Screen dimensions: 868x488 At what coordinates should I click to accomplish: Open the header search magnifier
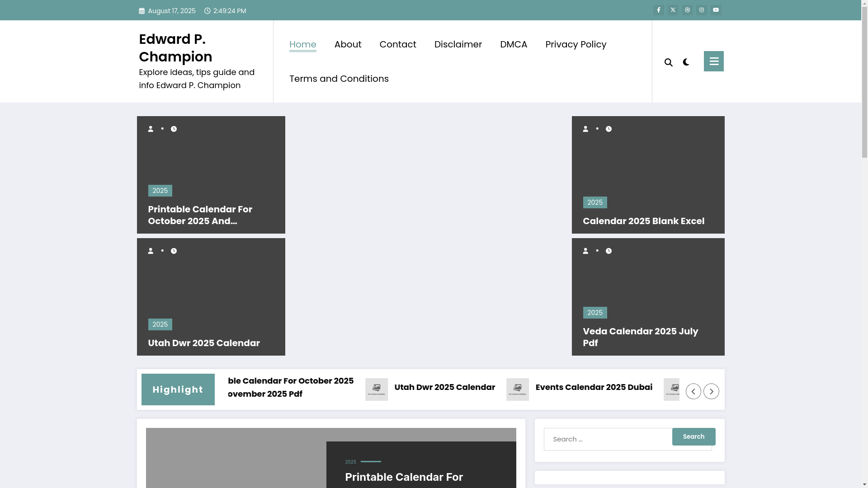point(668,62)
